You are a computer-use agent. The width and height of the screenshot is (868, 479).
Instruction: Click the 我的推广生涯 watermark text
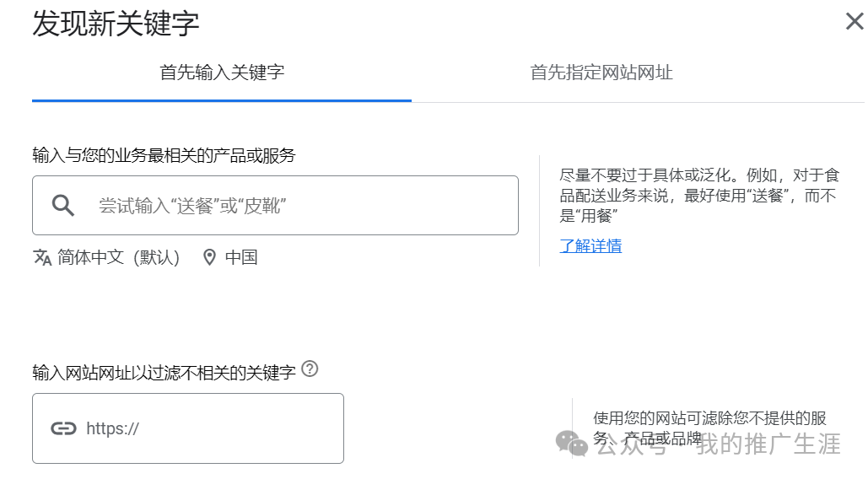768,444
